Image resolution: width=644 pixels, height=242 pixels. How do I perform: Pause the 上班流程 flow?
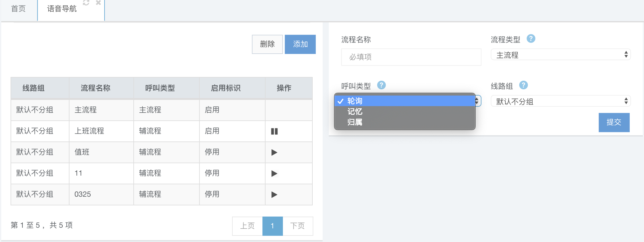[274, 131]
